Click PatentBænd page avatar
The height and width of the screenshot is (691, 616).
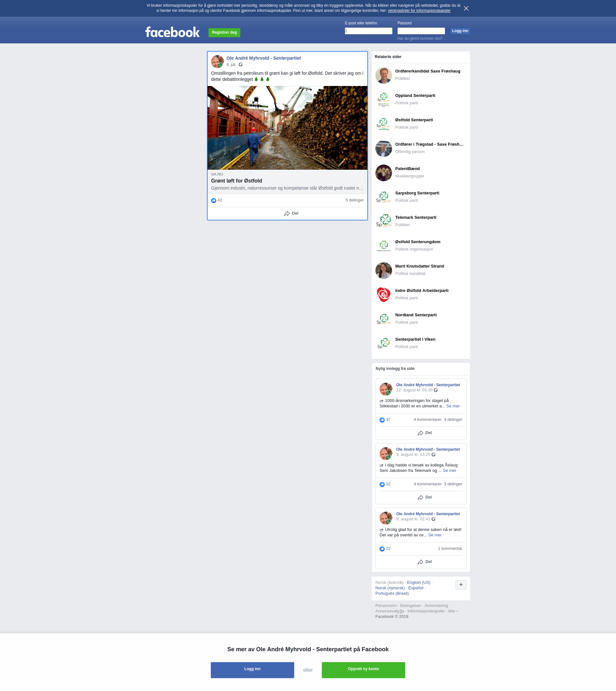[383, 173]
